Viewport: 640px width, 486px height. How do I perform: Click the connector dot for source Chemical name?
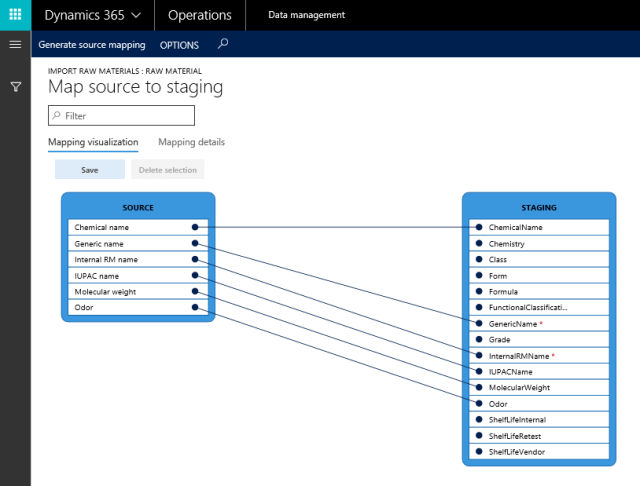[x=196, y=227]
